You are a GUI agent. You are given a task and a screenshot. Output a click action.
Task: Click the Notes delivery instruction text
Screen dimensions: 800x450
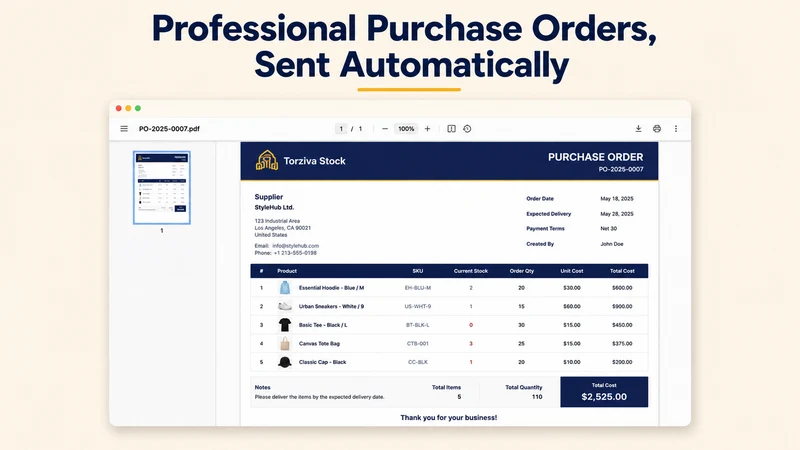pyautogui.click(x=319, y=396)
